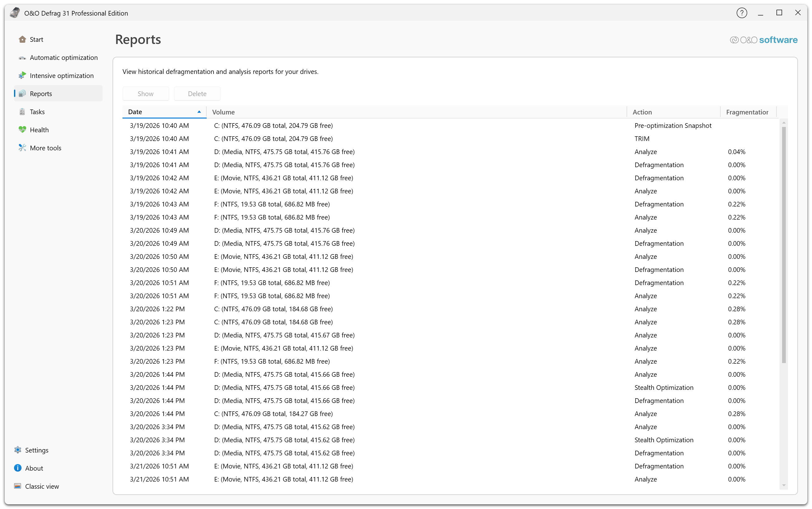Sort by the Volume column header
Screen dimensions: 812x509
coord(223,112)
